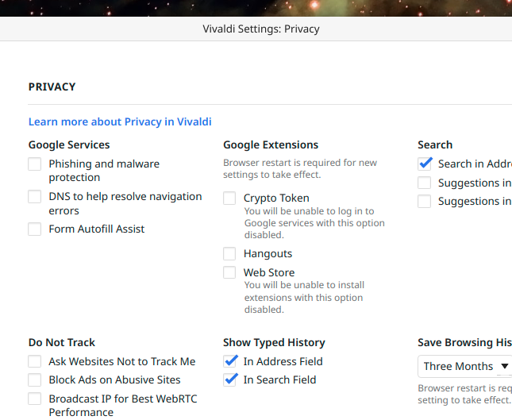
Task: Check the Crypto Token extension option
Action: (x=229, y=198)
